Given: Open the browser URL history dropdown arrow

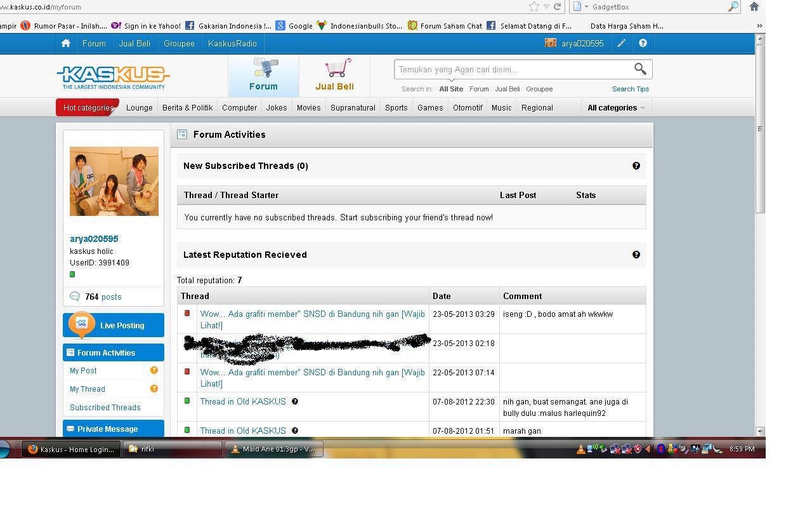Looking at the screenshot, I should pos(546,6).
